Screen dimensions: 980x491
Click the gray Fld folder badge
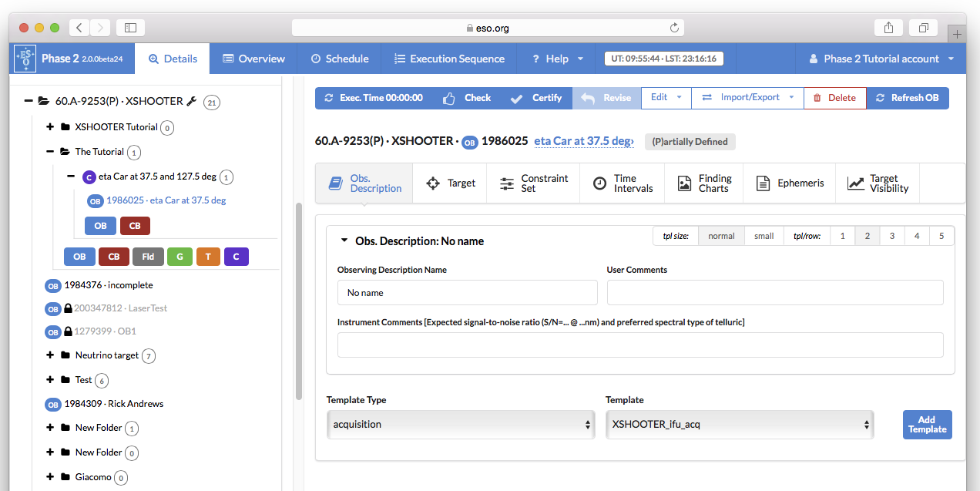148,257
